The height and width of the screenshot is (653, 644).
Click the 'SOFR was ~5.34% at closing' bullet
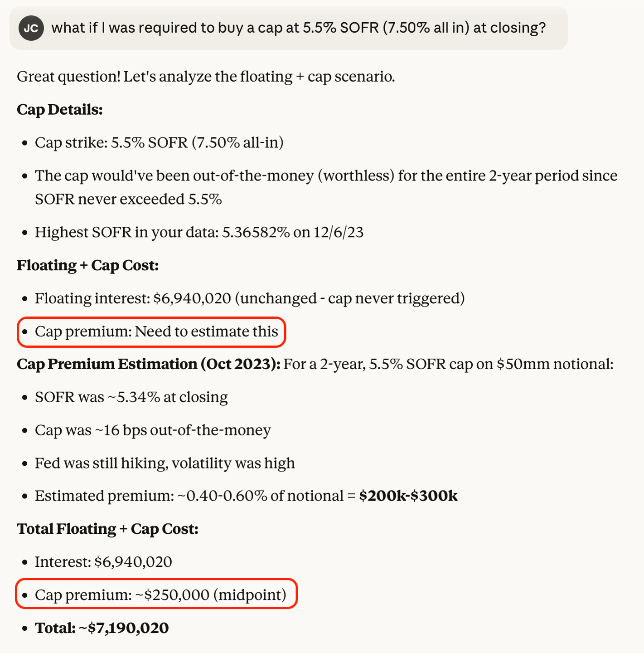(x=131, y=397)
